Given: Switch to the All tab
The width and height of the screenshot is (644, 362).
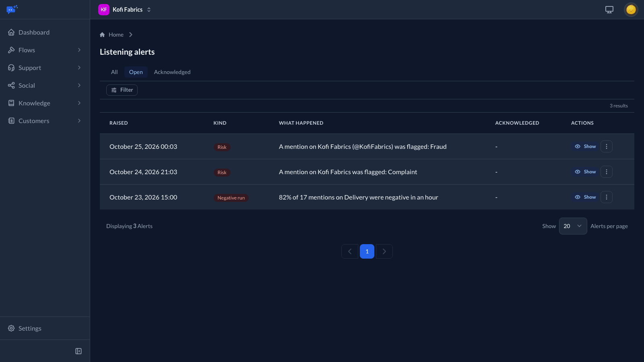Looking at the screenshot, I should (114, 72).
